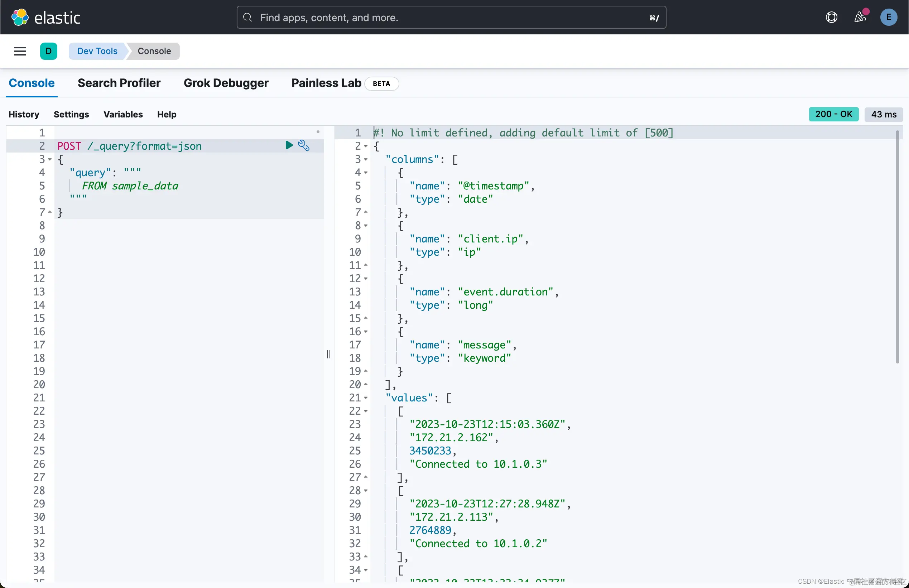The image size is (909, 588).
Task: Switch to the Search Profiler tab
Action: tap(119, 83)
